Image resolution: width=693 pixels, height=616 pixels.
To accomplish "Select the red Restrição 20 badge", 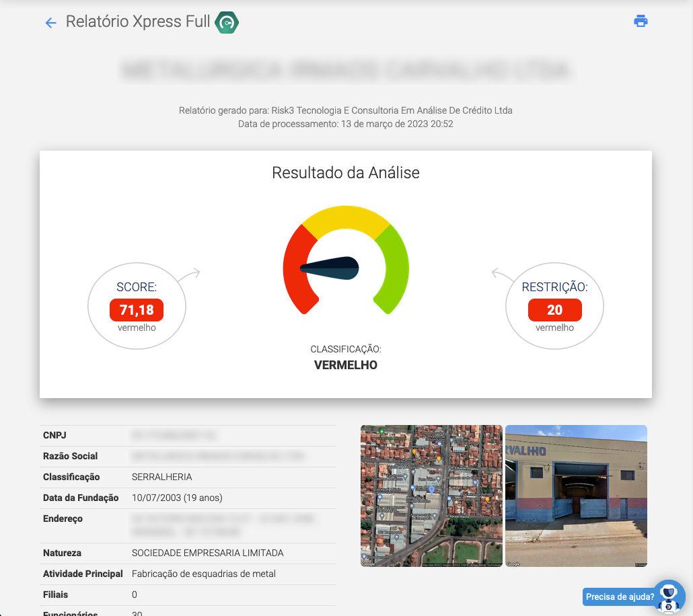I will click(554, 310).
